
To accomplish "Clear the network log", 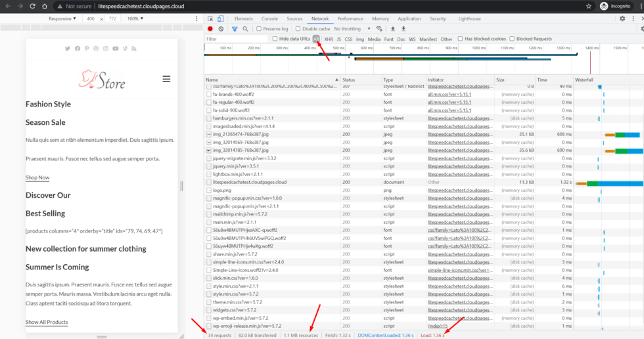I will pos(221,29).
